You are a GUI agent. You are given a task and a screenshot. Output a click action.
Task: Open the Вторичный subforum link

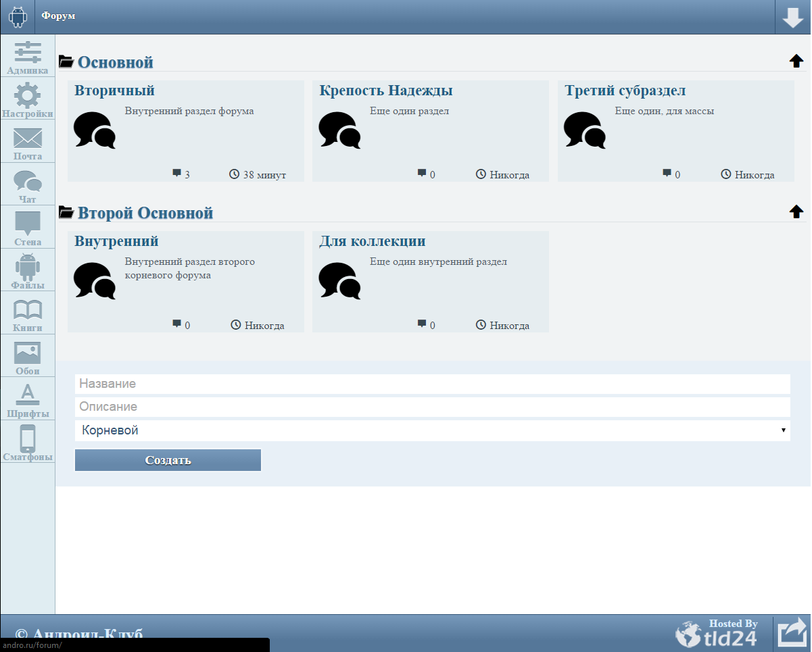pyautogui.click(x=114, y=91)
